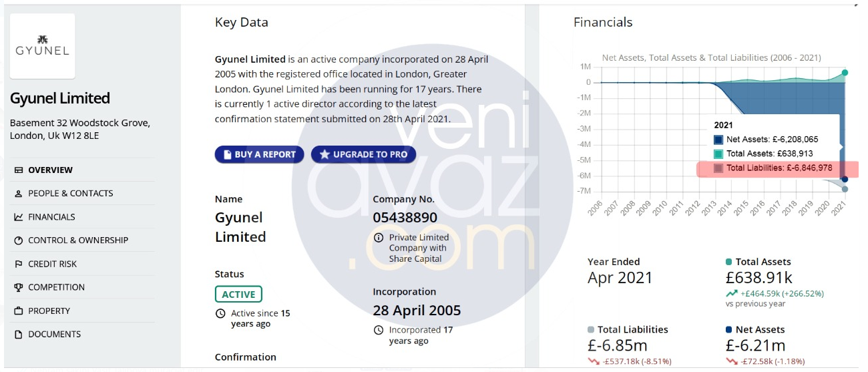Click the Upgrade to Pro button
Image resolution: width=868 pixels, height=372 pixels.
(363, 154)
